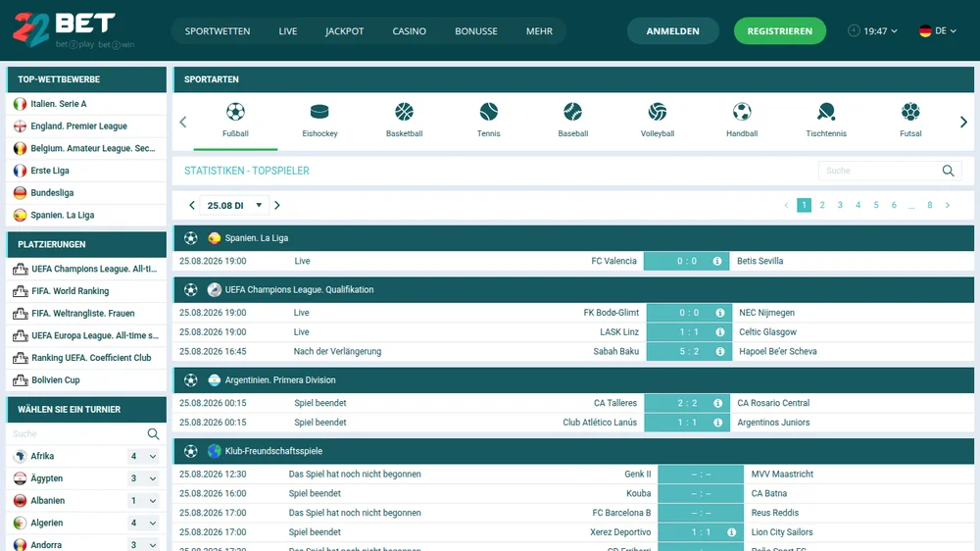Open info for Sabah Baku match
The height and width of the screenshot is (551, 980).
tap(720, 352)
